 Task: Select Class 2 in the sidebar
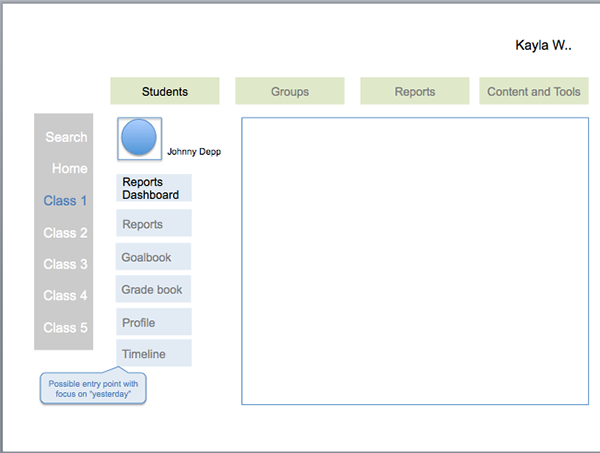point(65,233)
